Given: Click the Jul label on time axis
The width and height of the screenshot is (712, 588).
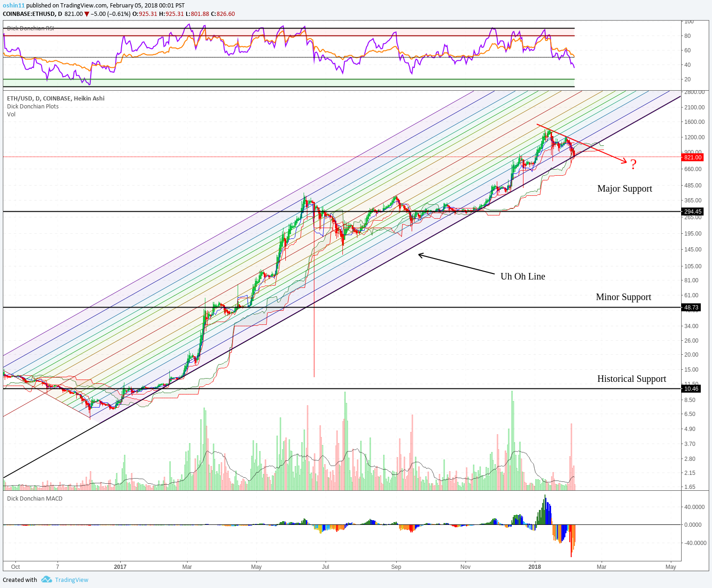Looking at the screenshot, I should [x=326, y=566].
